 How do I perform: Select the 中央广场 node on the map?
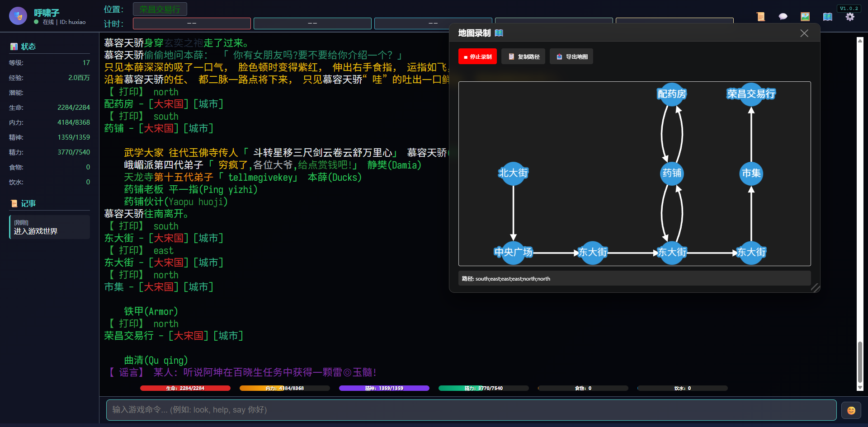coord(513,253)
